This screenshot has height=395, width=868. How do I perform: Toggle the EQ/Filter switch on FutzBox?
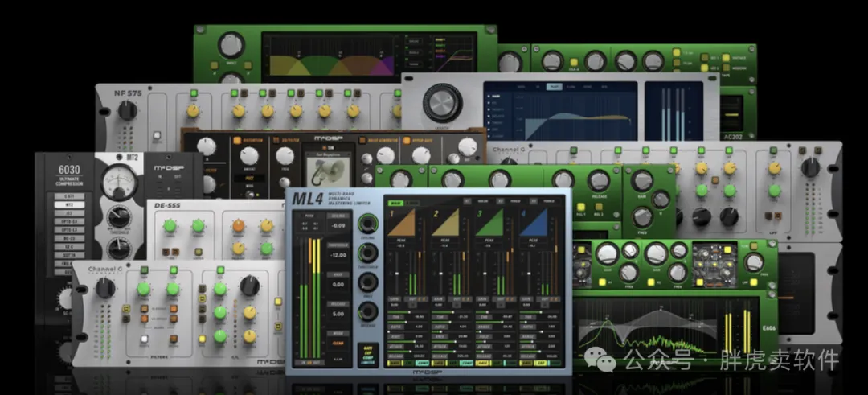click(276, 141)
